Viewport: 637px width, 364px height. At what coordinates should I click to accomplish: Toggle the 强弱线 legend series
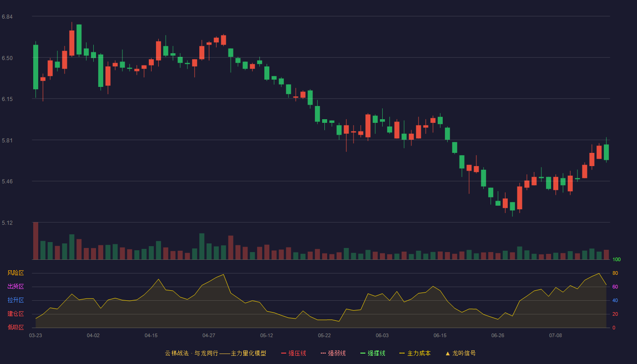click(333, 353)
